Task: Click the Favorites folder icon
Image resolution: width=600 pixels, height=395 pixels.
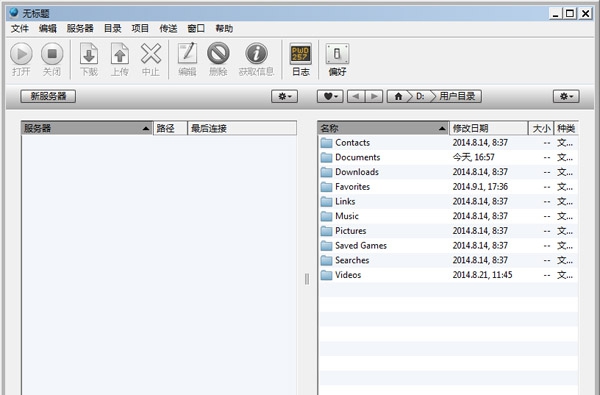Action: click(x=326, y=187)
